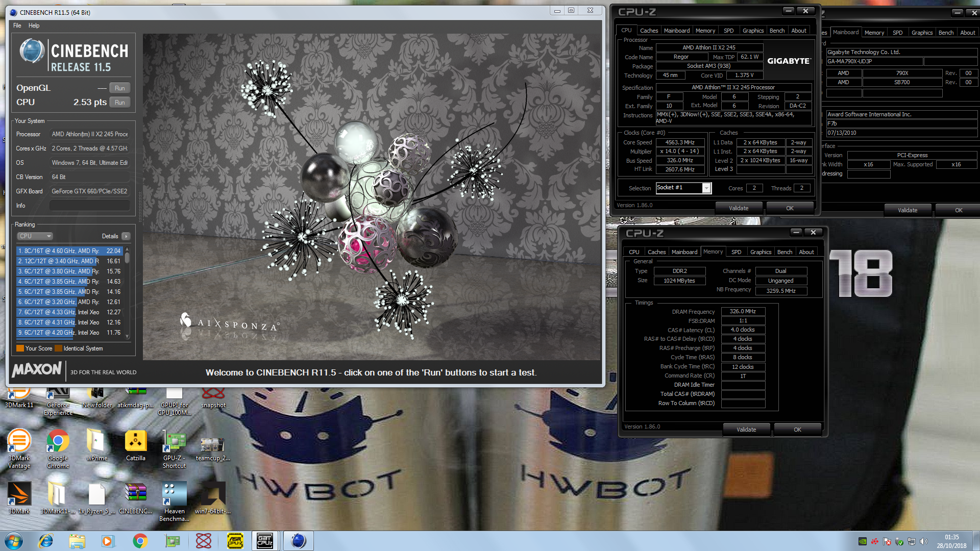Open the volume control in system tray
Viewport: 980px width, 551px height.
click(923, 541)
